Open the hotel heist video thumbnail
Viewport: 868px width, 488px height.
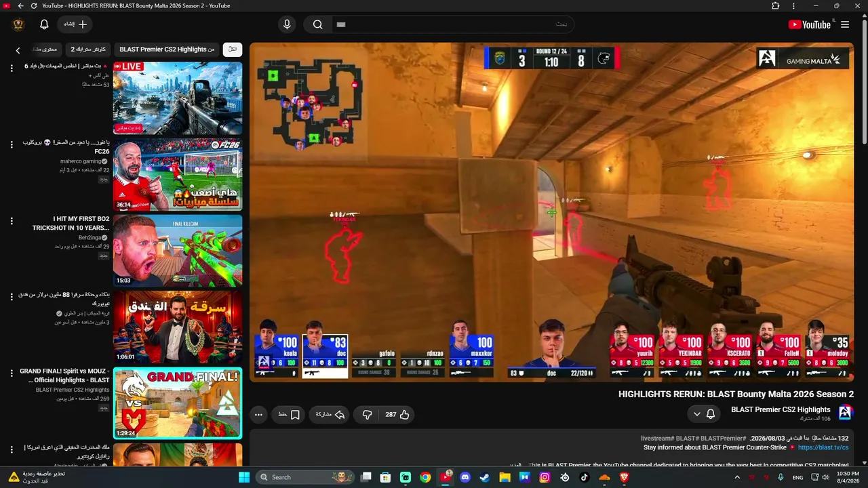pos(178,327)
